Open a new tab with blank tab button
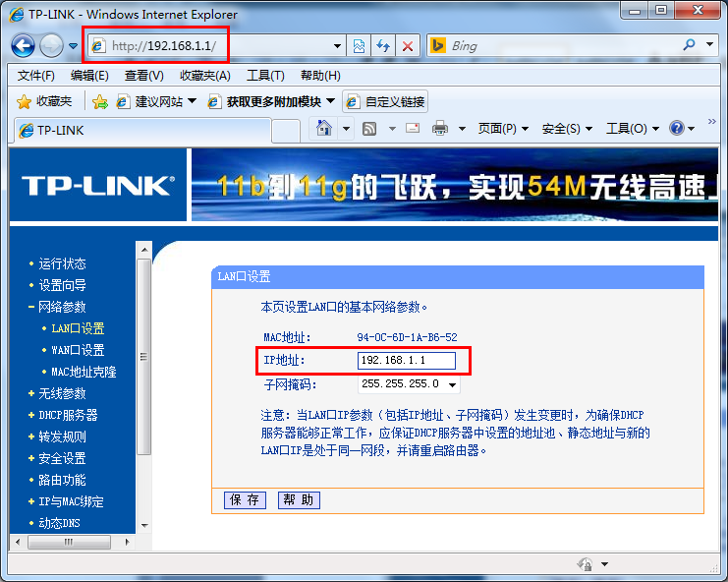This screenshot has height=582, width=728. [x=286, y=131]
